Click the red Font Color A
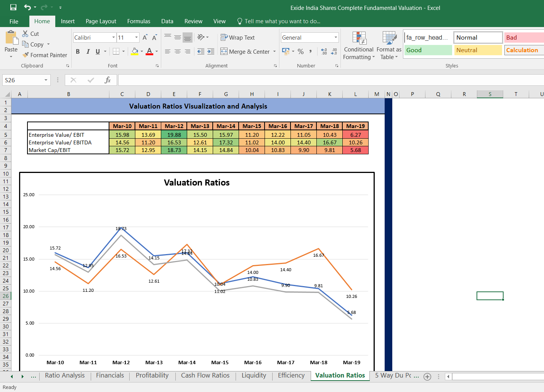The height and width of the screenshot is (392, 544). [x=149, y=51]
